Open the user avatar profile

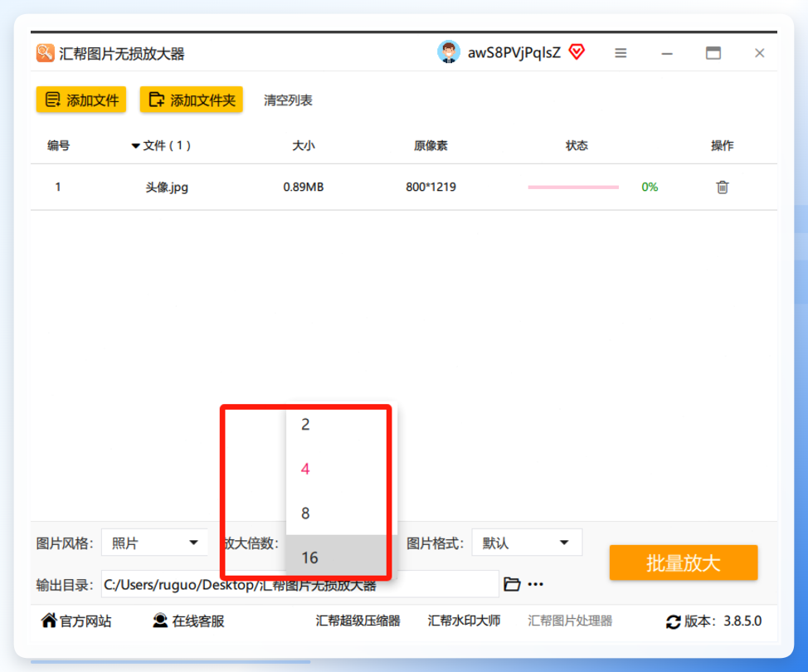tap(448, 52)
